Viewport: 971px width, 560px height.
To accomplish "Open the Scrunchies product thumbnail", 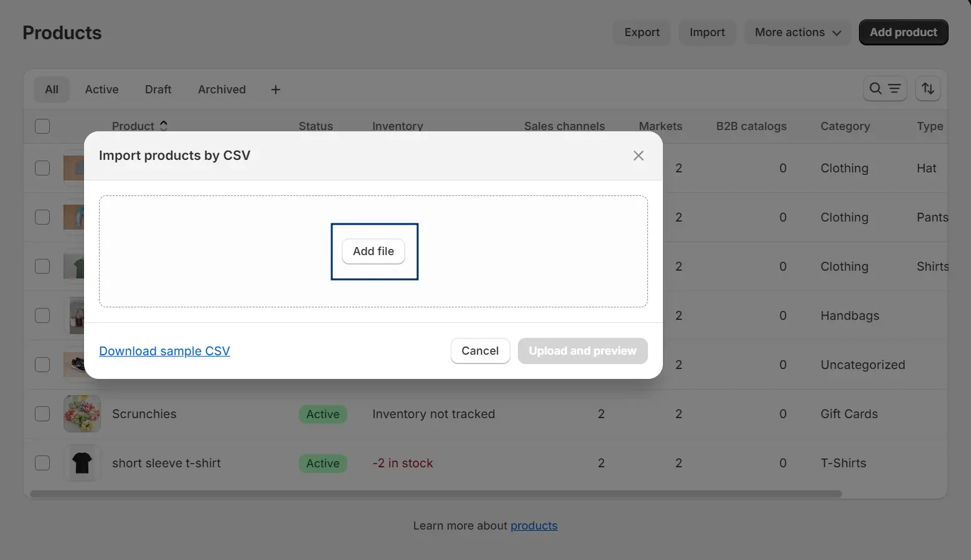I will click(82, 414).
